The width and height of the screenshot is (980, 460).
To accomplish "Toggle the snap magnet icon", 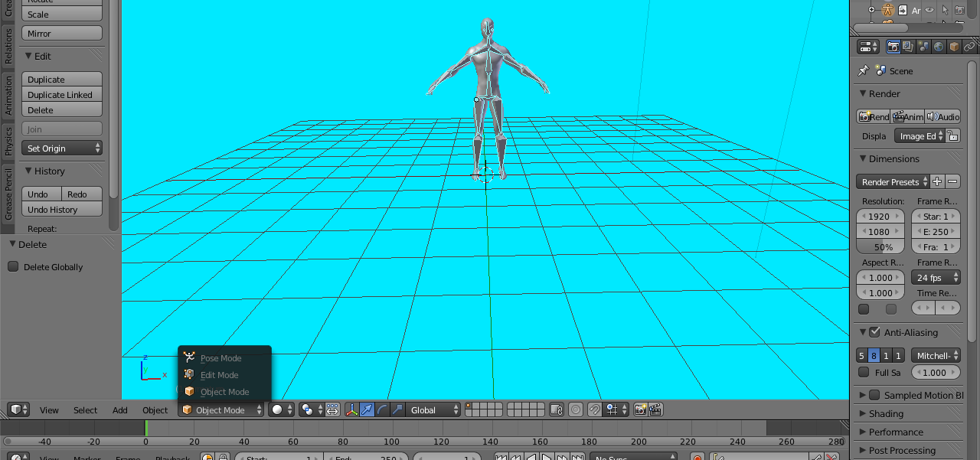I will coord(595,410).
